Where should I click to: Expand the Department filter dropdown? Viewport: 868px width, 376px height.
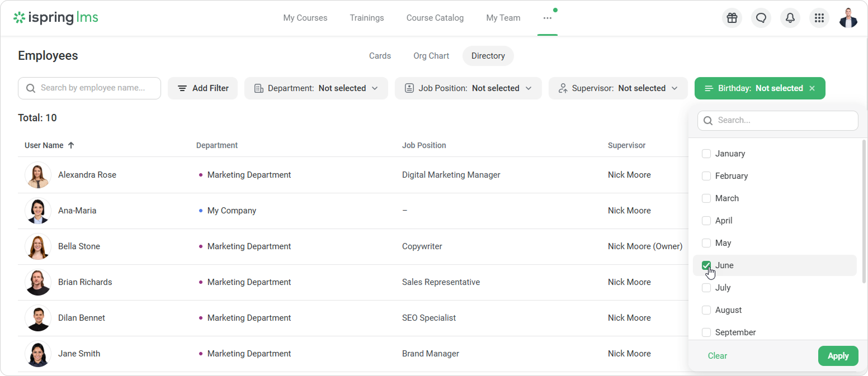[x=316, y=88]
